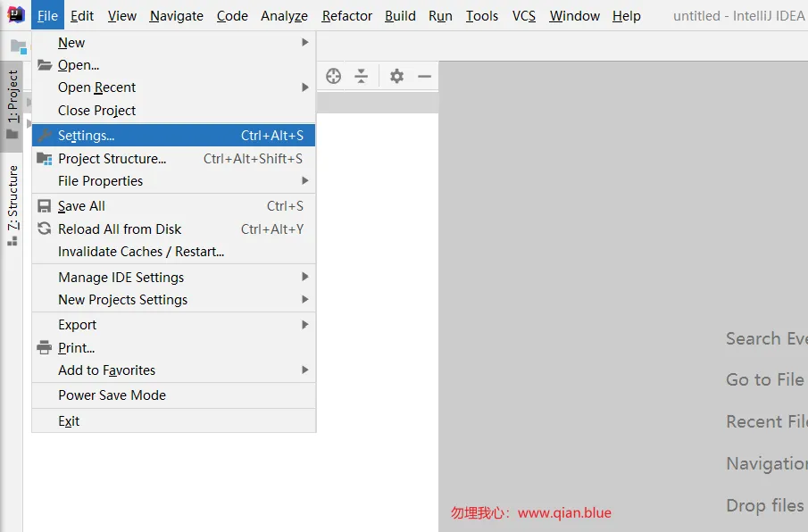This screenshot has height=532, width=808.
Task: Open the Analyze menu
Action: [284, 16]
